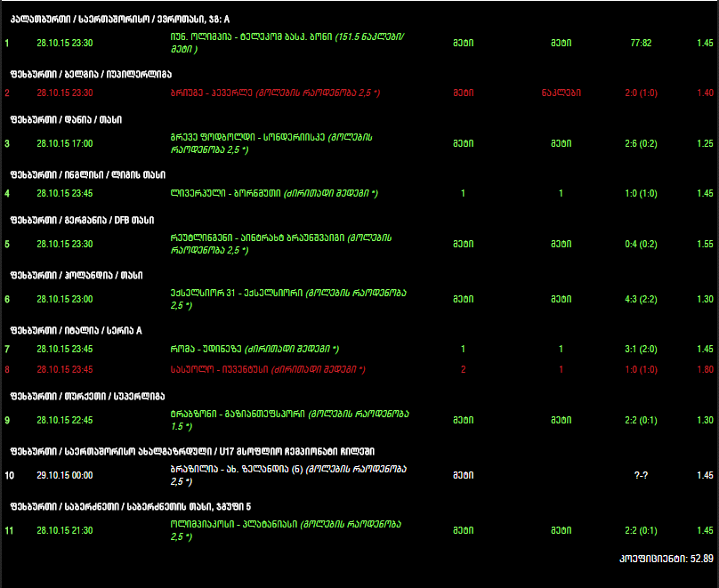
Task: Click the odds value 1.55
Action: (705, 244)
